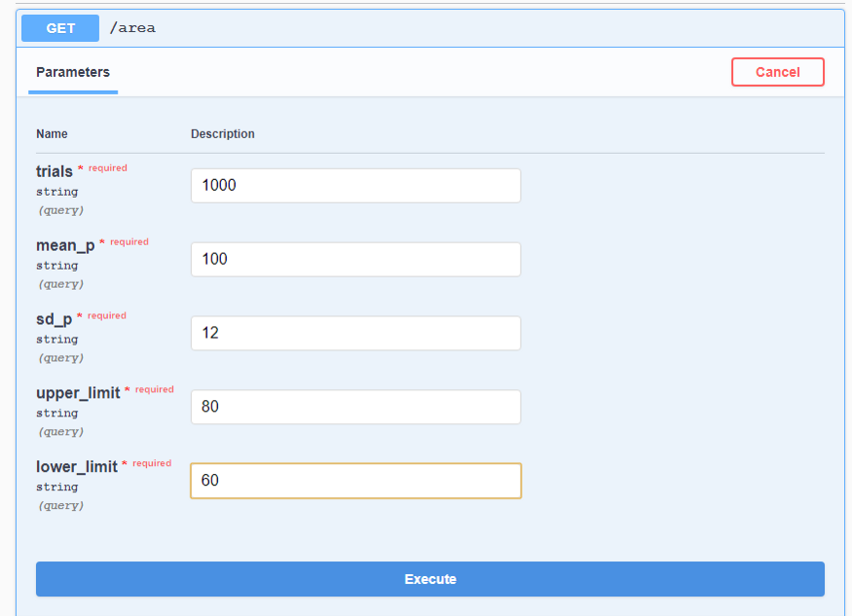Select the upper_limit parameter label
The width and height of the screenshot is (852, 616).
[x=78, y=392]
